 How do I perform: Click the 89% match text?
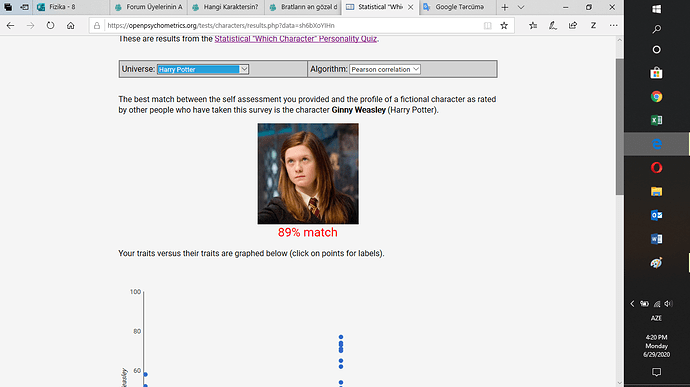tap(308, 232)
